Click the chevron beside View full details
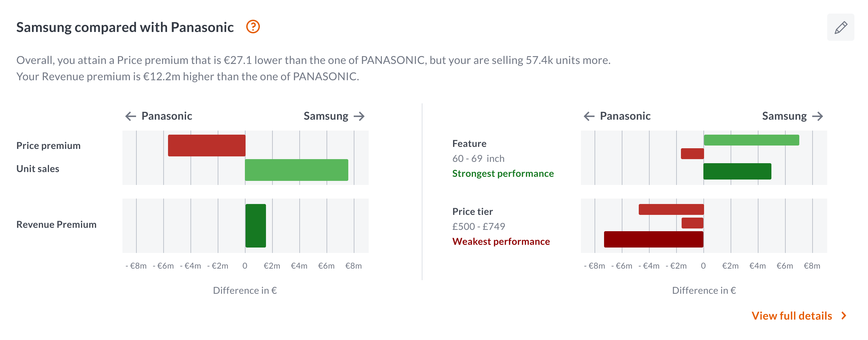Screen dimensions: 868x340 (x=844, y=316)
